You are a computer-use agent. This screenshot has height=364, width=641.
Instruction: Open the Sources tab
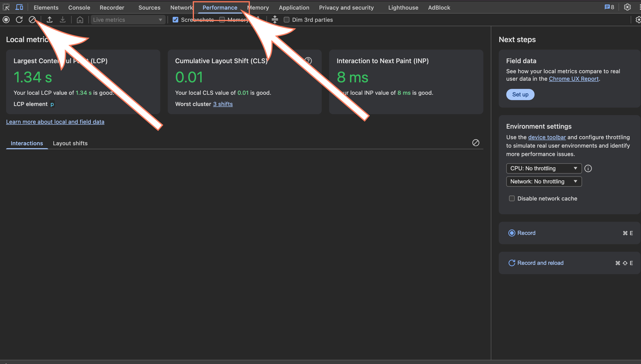[x=149, y=7]
